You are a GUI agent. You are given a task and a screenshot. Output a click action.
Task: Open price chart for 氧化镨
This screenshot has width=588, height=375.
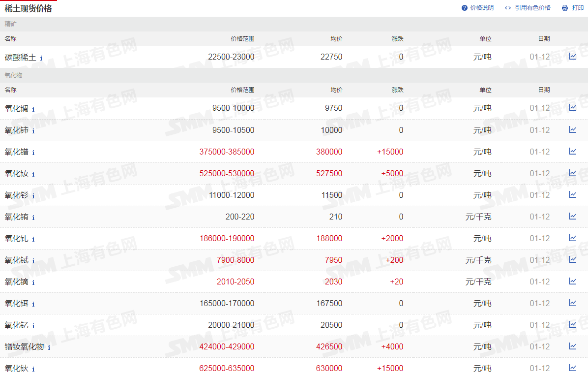(572, 151)
